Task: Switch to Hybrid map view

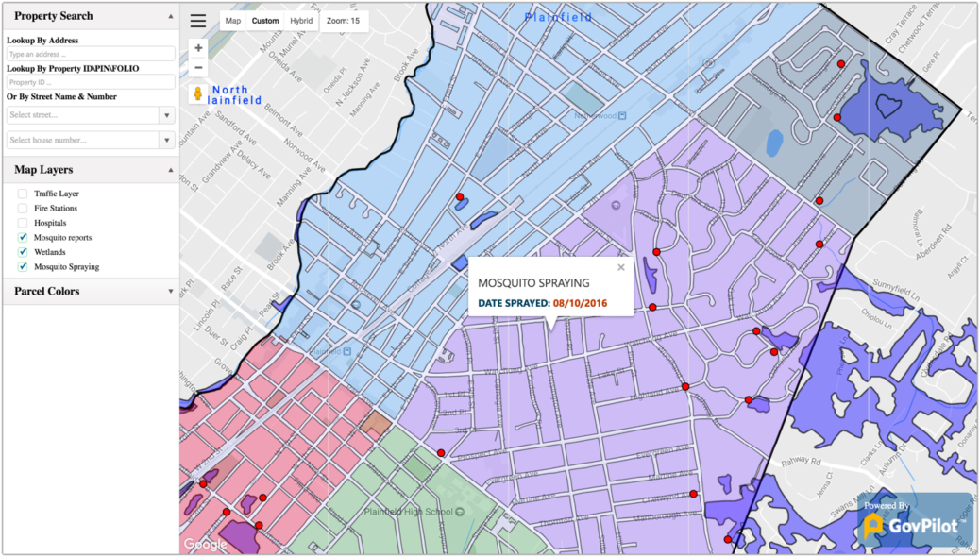Action: point(301,21)
